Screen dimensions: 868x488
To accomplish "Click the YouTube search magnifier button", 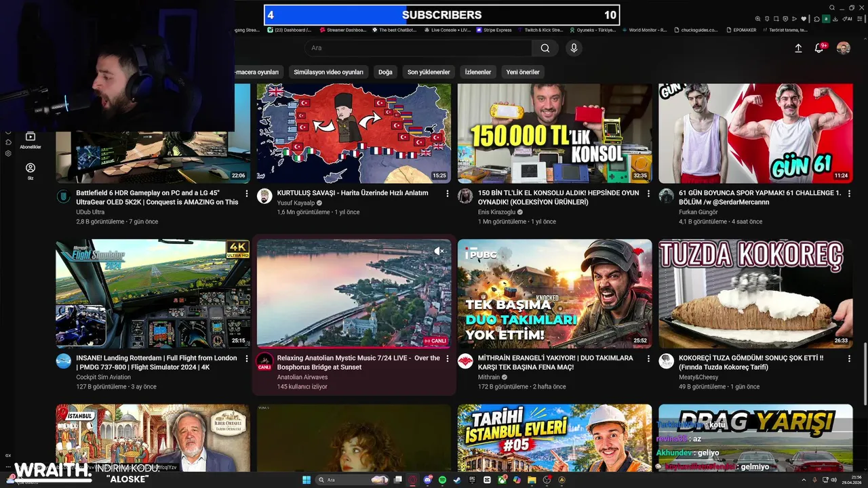I will click(x=545, y=48).
